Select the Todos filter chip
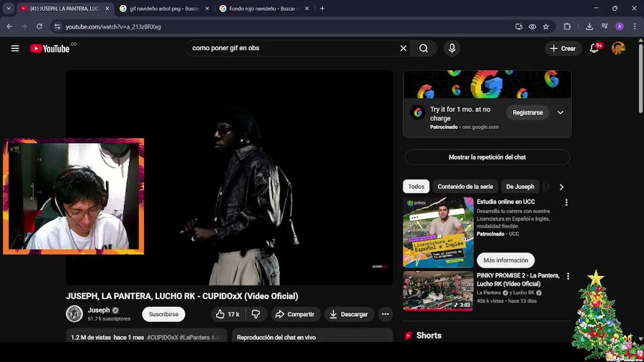The width and height of the screenshot is (644, 362). point(416,187)
